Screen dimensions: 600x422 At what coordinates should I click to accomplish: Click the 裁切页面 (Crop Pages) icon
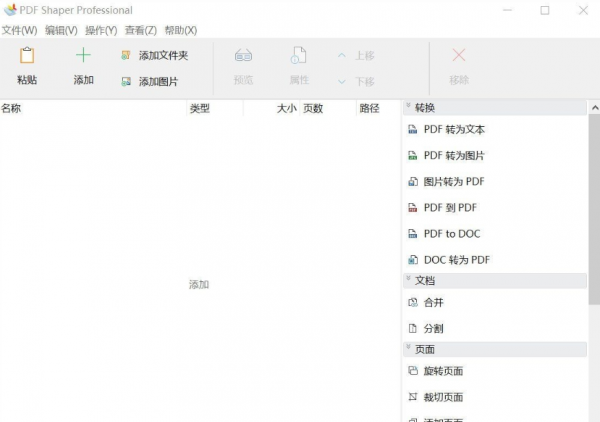[412, 397]
